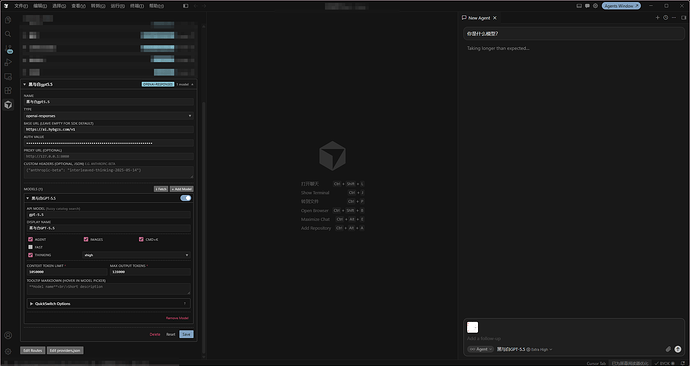
Task: Open the 终端 menu
Action: click(137, 6)
